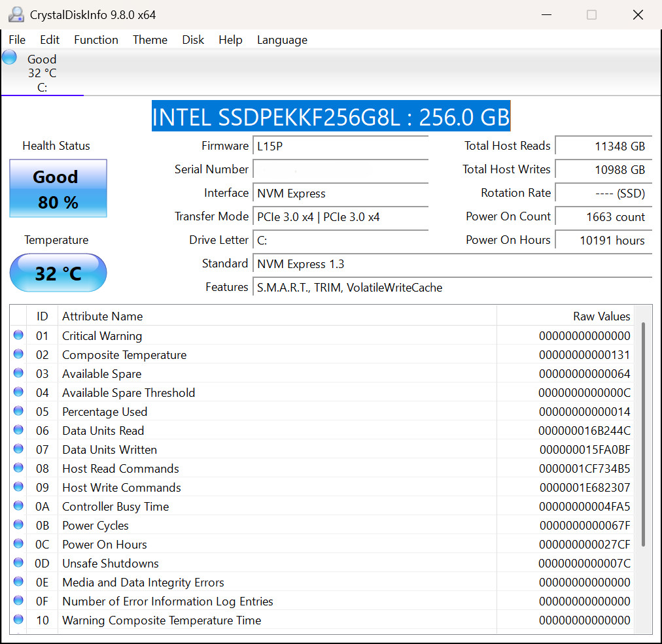This screenshot has width=662, height=644.
Task: Click status orb for Power Cycles row
Action: [x=18, y=524]
